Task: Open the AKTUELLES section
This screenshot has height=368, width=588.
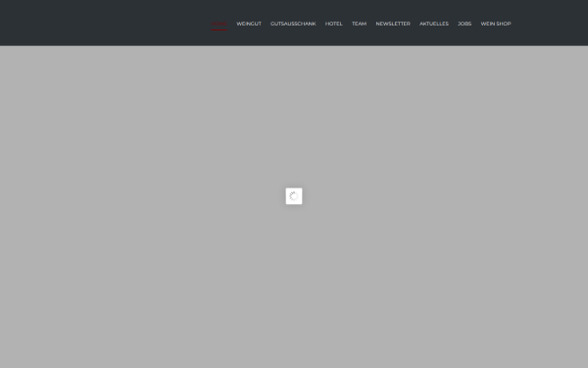Action: pos(433,24)
